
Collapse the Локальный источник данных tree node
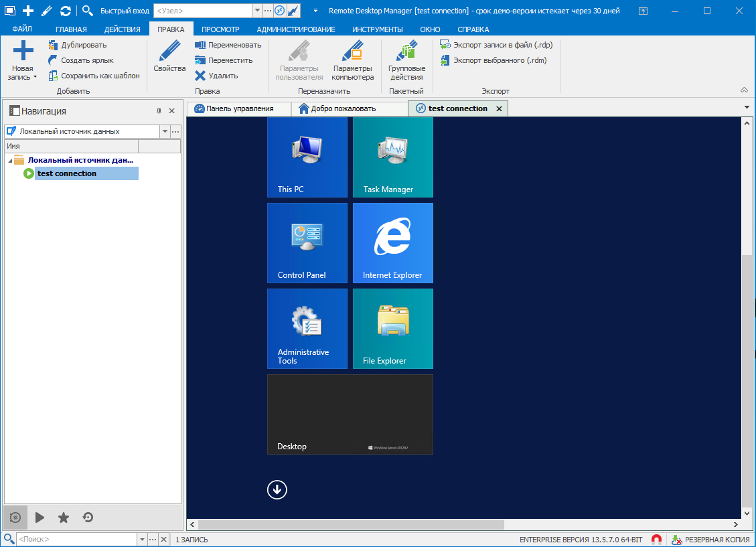coord(10,161)
